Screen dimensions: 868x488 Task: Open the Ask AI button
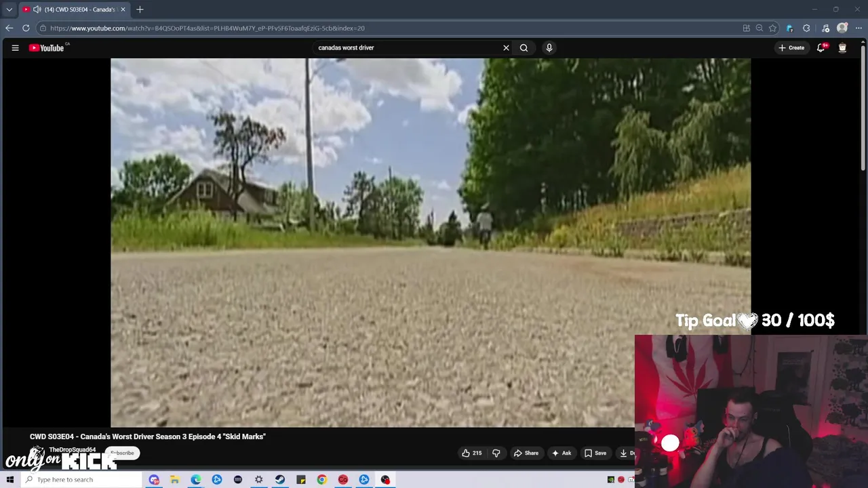561,453
